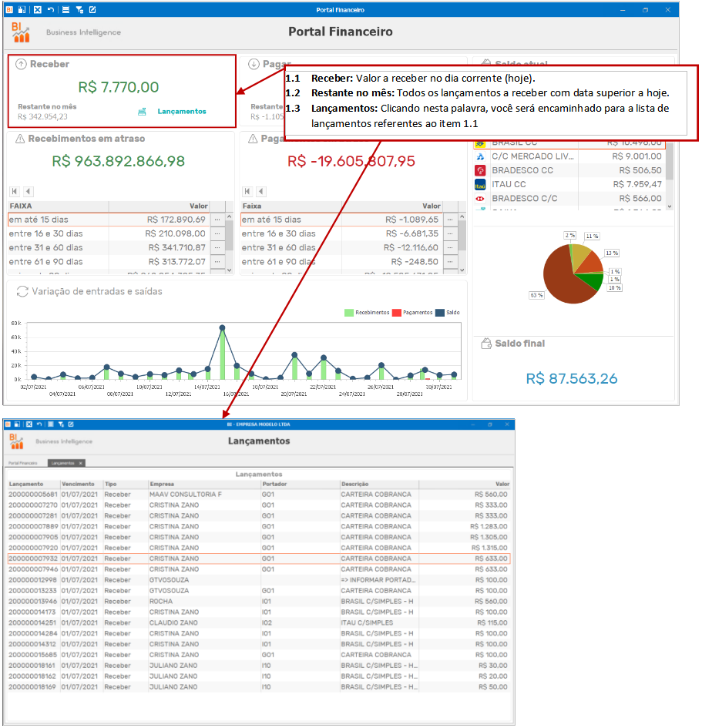Click the save layout icon in Portal Financeiro toolbar
The height and width of the screenshot is (728, 702).
(x=22, y=9)
